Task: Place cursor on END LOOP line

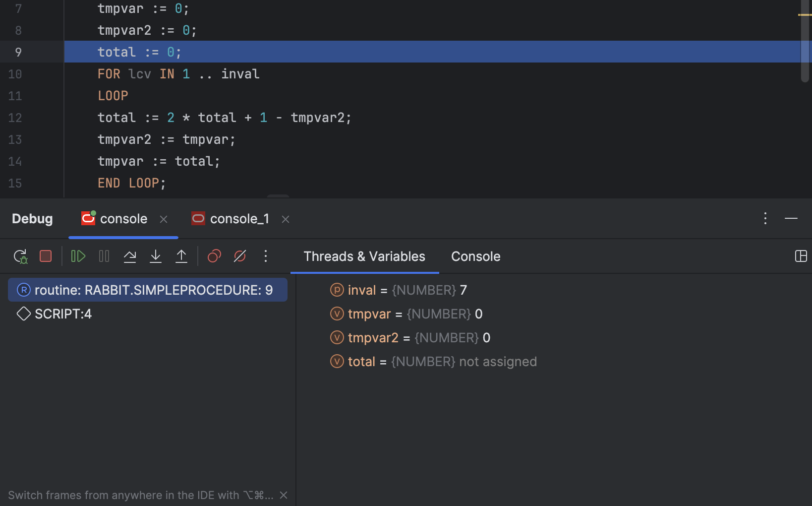Action: coord(132,183)
